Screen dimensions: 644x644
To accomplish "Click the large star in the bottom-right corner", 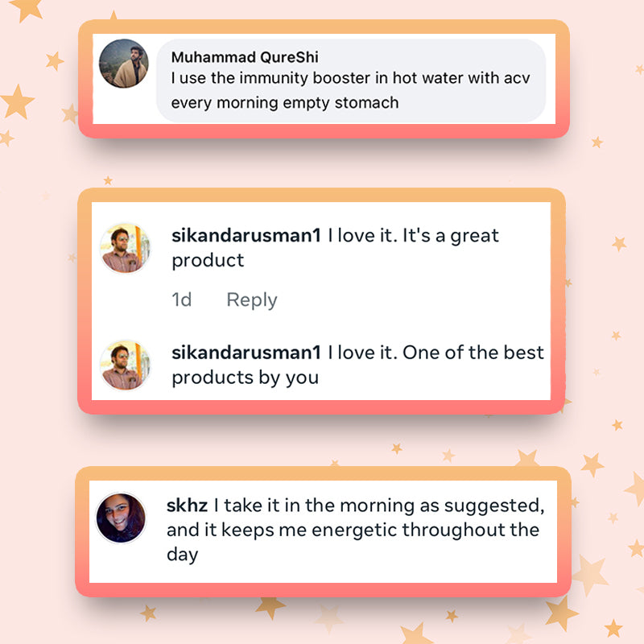I will [x=590, y=574].
